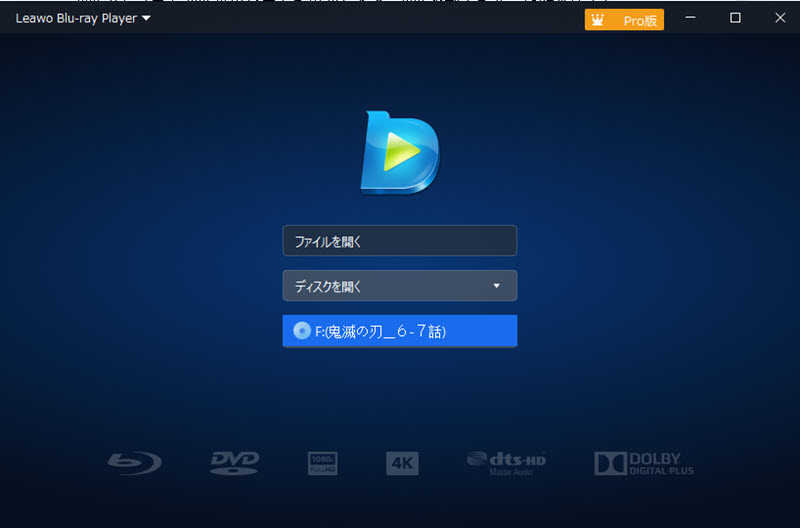Click the 4K badge

pyautogui.click(x=402, y=463)
